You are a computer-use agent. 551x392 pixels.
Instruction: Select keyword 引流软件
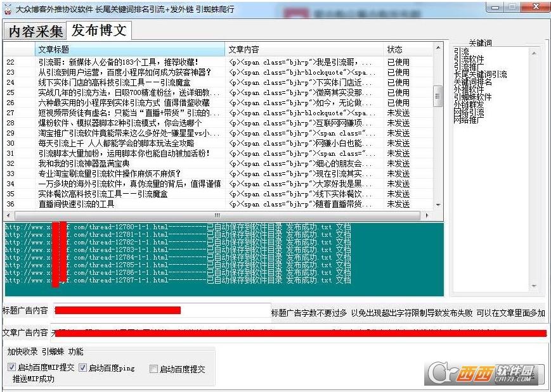tap(469, 60)
